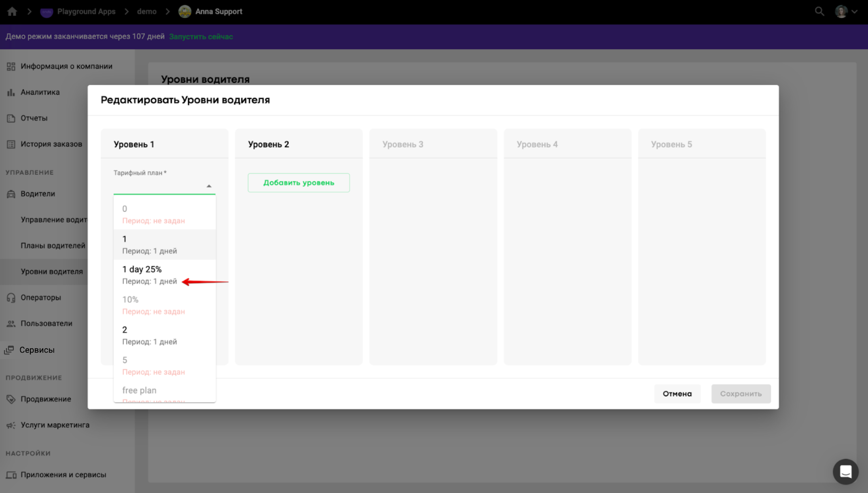Click the Аналитика bar chart icon
This screenshot has width=868, height=493.
[11, 92]
